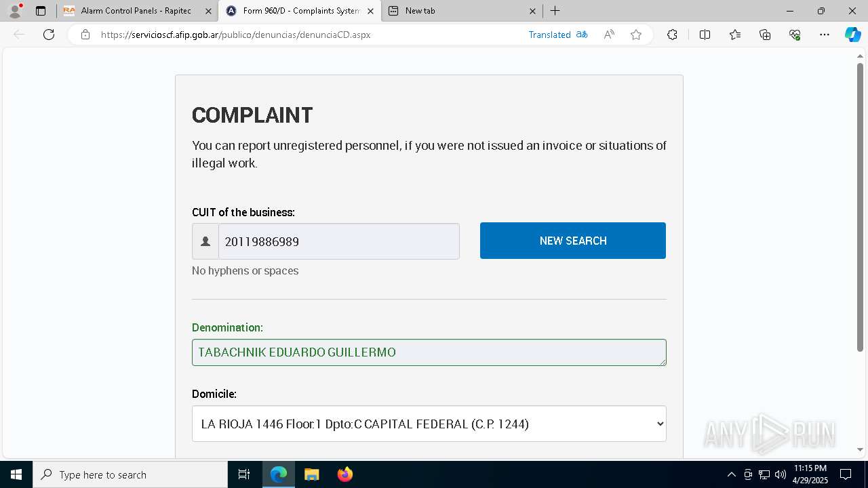
Task: Open the Favorites list icon
Action: tap(735, 35)
